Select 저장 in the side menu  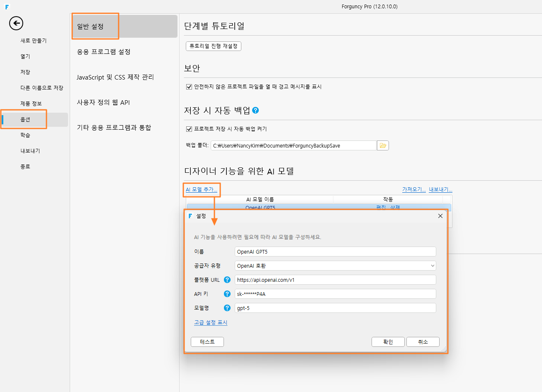coord(25,72)
